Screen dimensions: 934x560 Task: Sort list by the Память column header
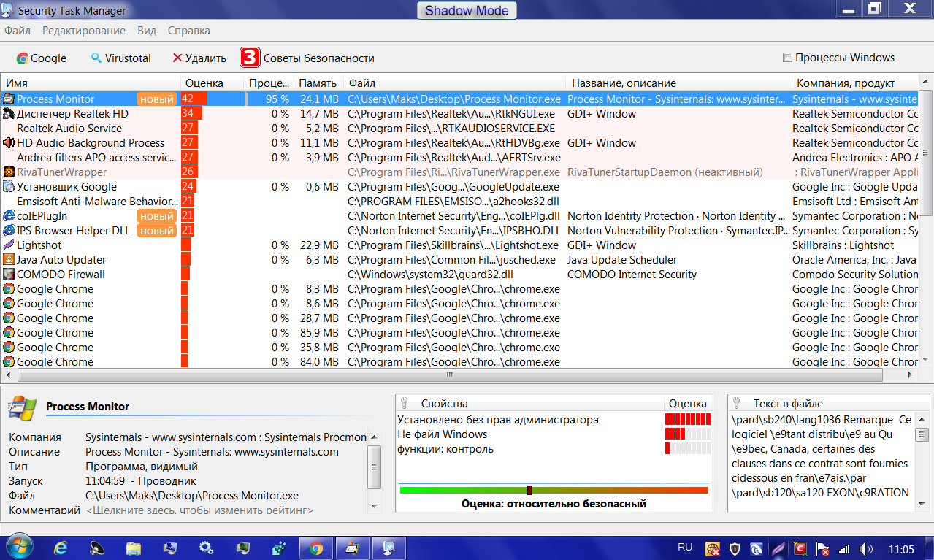(318, 83)
